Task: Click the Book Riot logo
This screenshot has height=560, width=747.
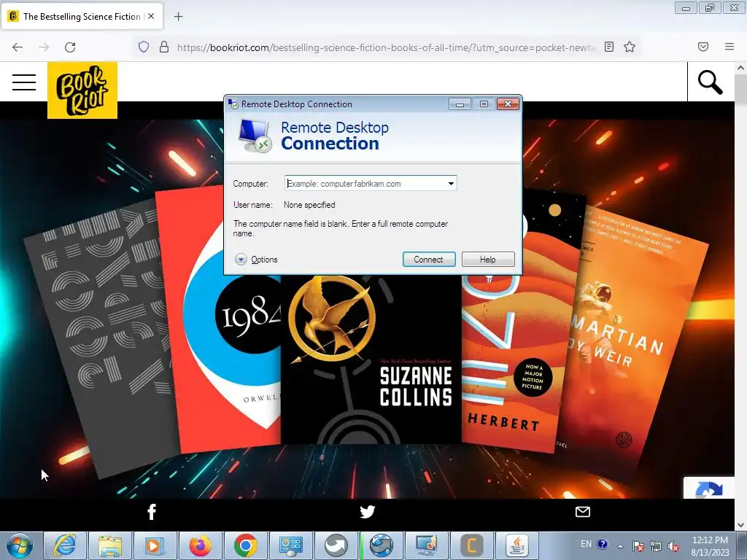Action: pos(82,90)
